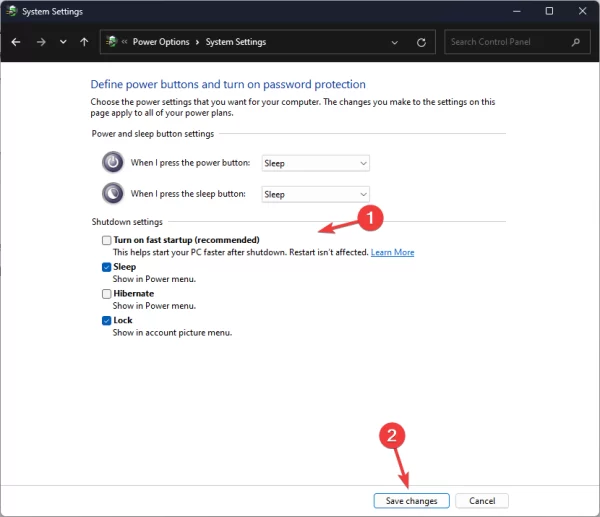Open Power Options in breadcrumb
Screen dimensions: 600x517
161,42
